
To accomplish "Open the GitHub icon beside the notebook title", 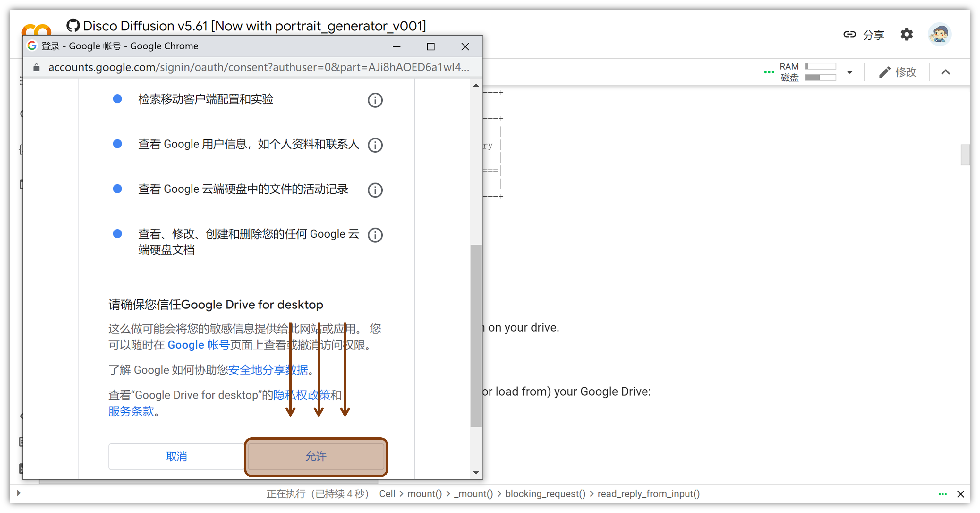I will click(73, 26).
